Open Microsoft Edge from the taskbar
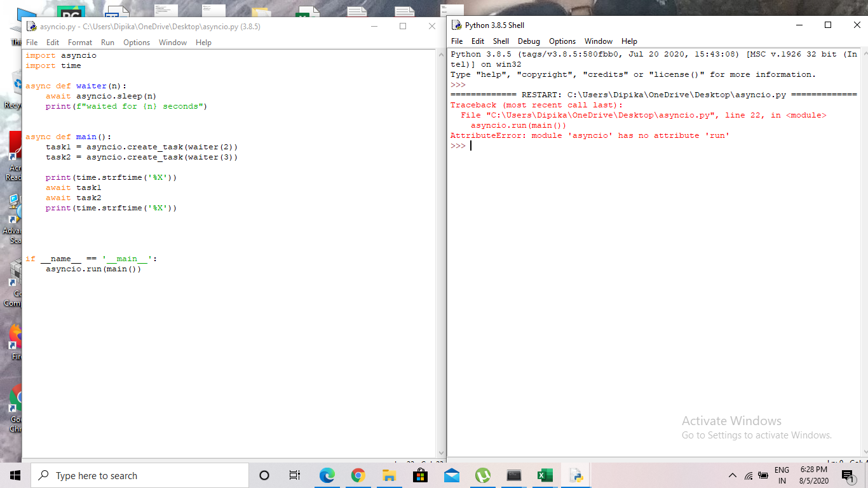Image resolution: width=868 pixels, height=488 pixels. 327,475
